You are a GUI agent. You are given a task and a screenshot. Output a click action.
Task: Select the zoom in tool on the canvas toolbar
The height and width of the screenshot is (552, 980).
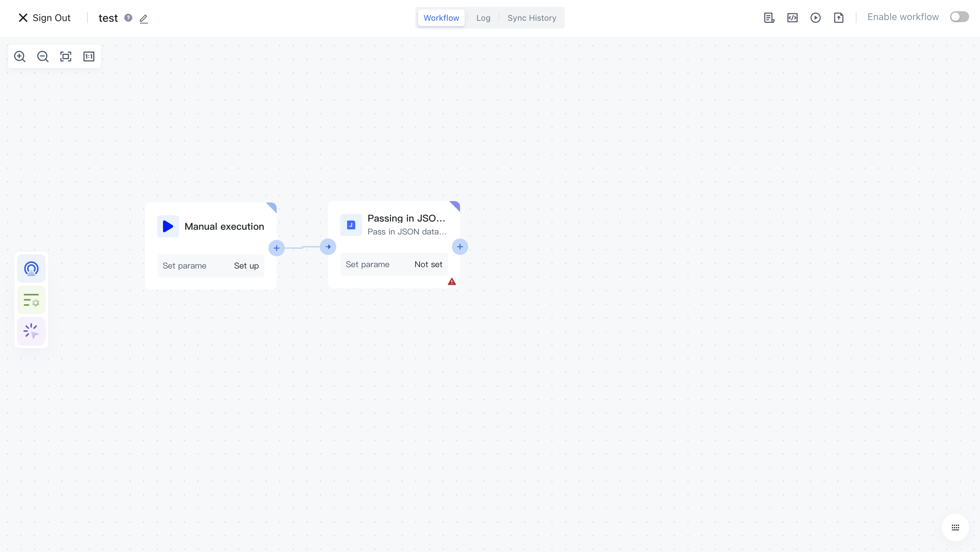click(20, 56)
